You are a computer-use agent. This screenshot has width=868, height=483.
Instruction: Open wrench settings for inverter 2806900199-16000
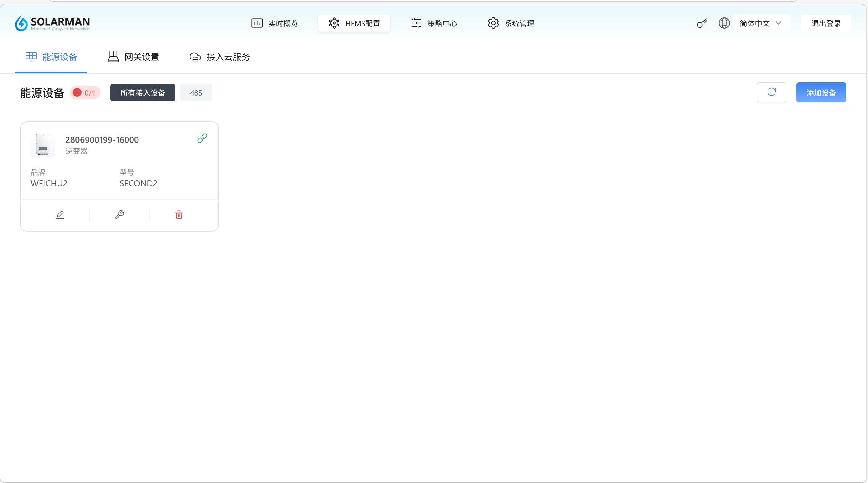click(x=119, y=215)
